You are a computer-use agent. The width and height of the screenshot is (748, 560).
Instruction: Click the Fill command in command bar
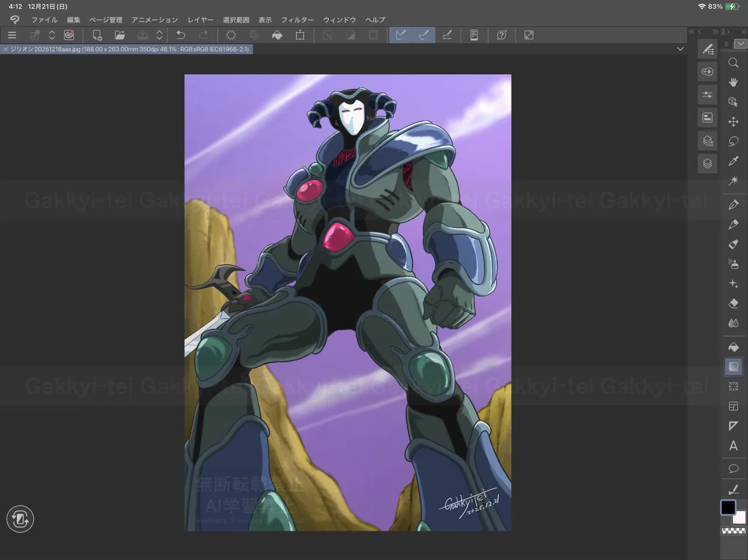[x=277, y=35]
